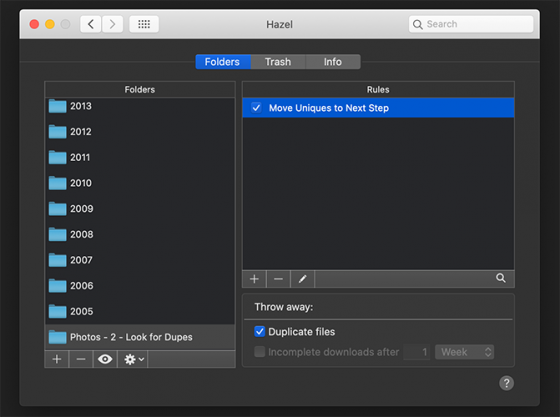The height and width of the screenshot is (417, 560).
Task: Disable the Move Uniques to Next Step rule checkbox
Action: (x=256, y=107)
